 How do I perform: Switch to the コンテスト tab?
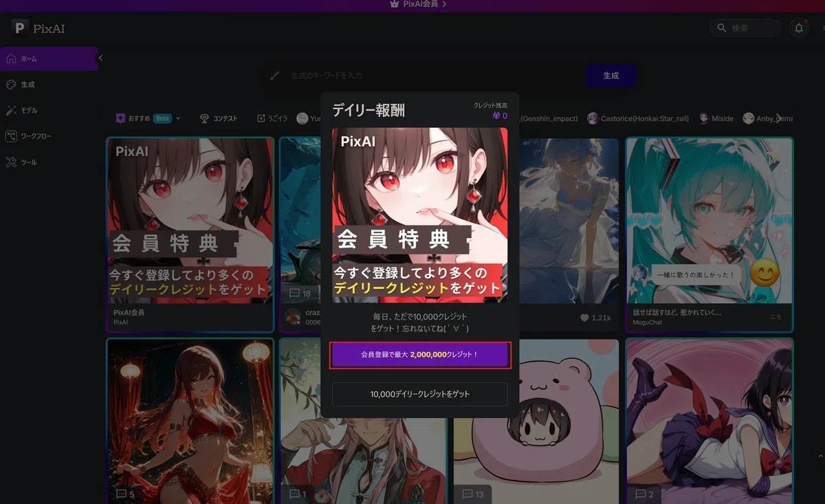click(x=219, y=118)
